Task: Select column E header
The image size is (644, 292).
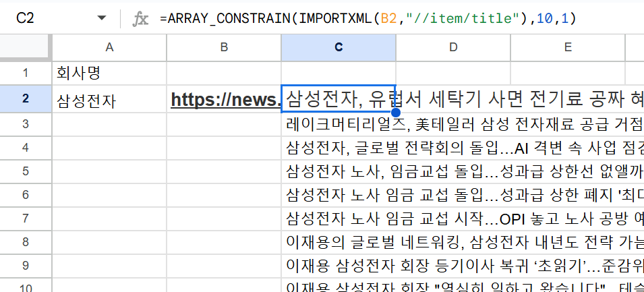Action: (x=568, y=47)
